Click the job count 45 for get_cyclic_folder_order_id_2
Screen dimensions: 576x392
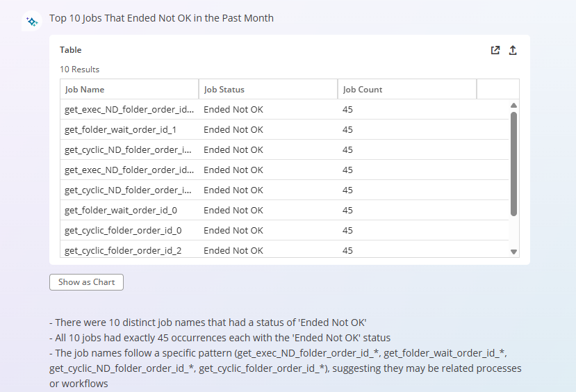tap(347, 251)
